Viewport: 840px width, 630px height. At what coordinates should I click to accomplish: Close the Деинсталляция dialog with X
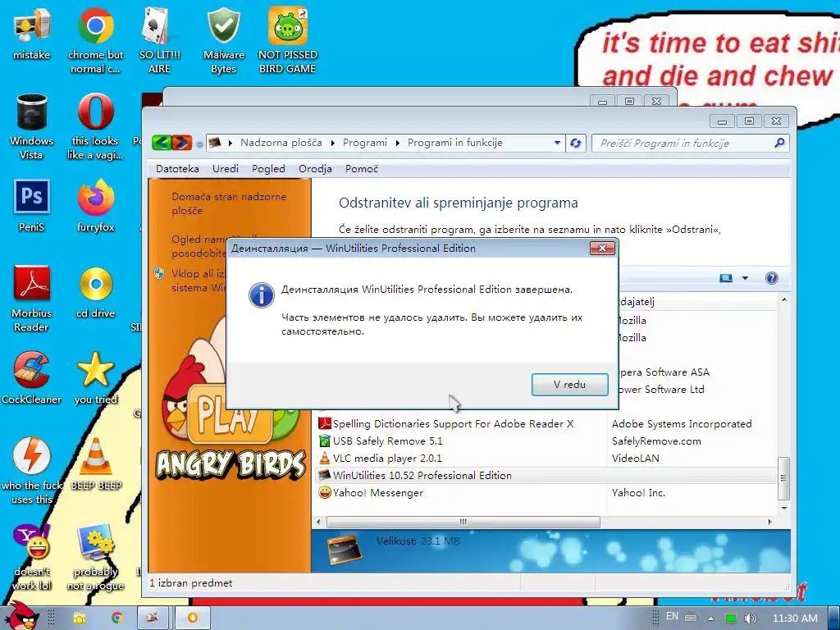(x=602, y=248)
